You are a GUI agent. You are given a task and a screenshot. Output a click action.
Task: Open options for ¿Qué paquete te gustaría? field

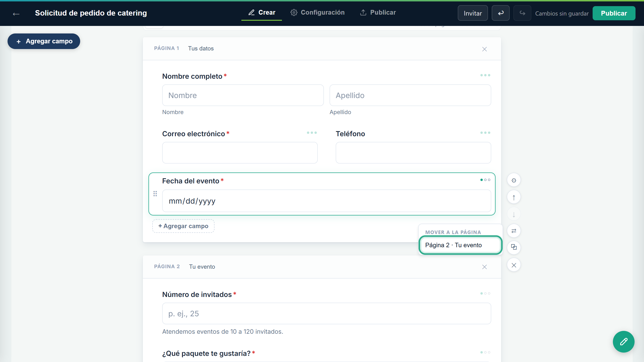(x=485, y=353)
